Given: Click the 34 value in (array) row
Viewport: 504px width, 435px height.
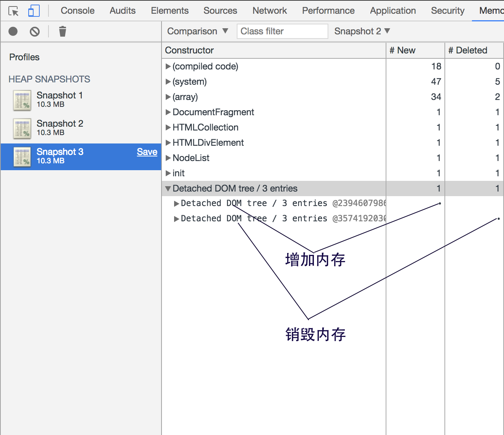Looking at the screenshot, I should pyautogui.click(x=436, y=97).
